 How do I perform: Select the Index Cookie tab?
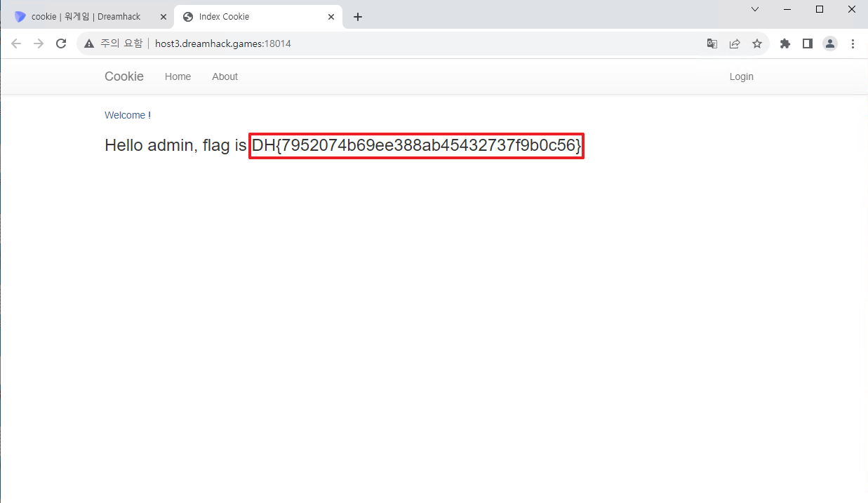pos(258,17)
